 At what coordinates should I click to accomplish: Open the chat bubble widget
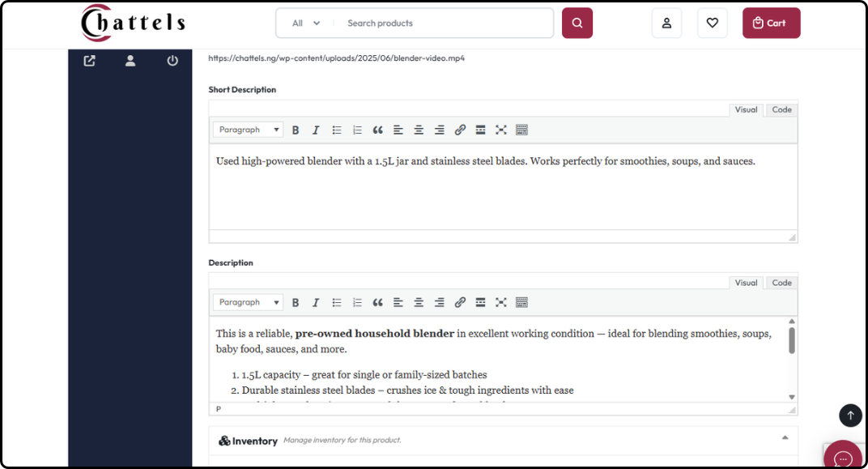coord(843,458)
